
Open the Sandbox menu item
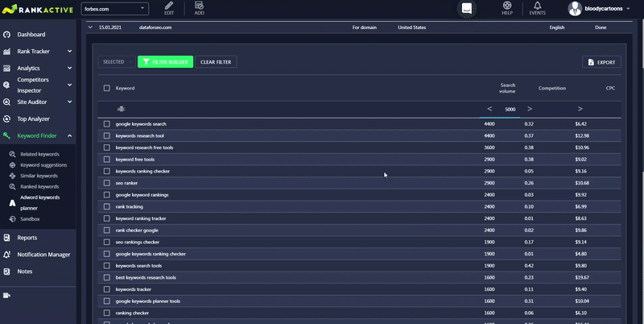click(x=30, y=219)
